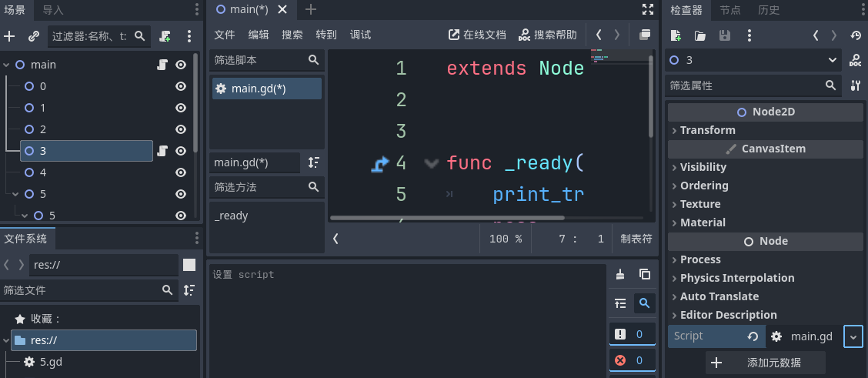Toggle visibility of the main node
The width and height of the screenshot is (868, 378).
(x=181, y=65)
